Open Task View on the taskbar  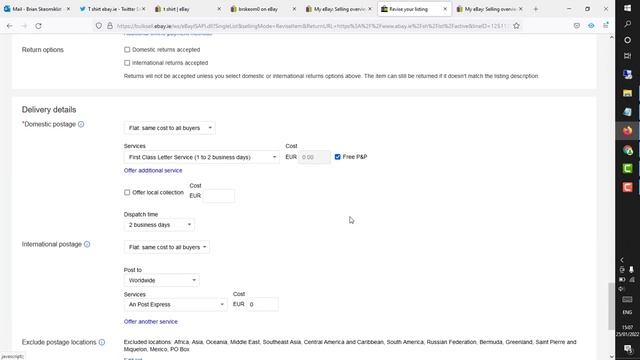tap(627, 56)
